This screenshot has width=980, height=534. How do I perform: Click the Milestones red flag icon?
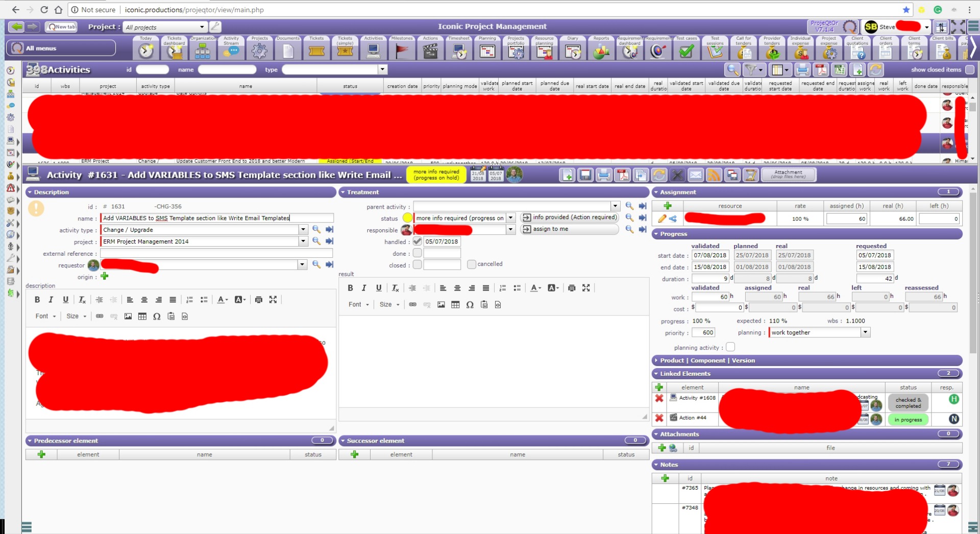[x=402, y=50]
